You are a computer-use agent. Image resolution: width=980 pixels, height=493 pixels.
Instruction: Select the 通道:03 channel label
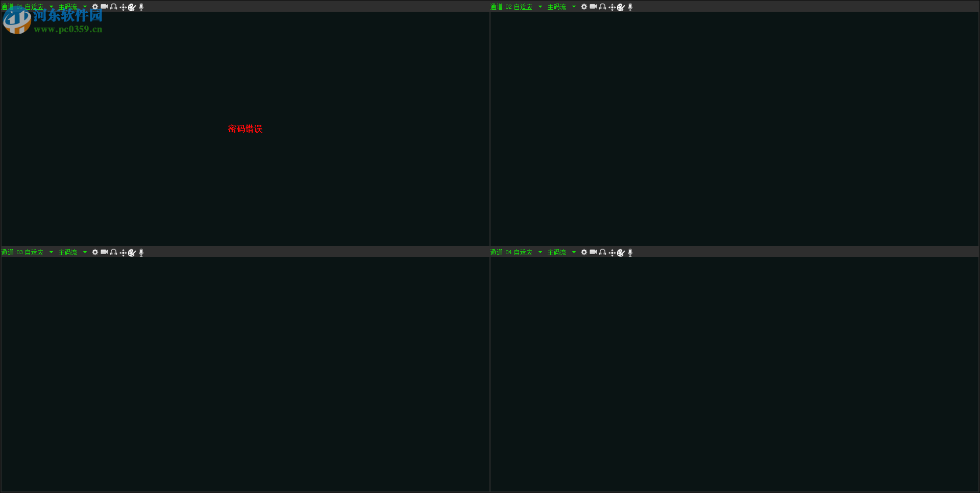click(12, 253)
